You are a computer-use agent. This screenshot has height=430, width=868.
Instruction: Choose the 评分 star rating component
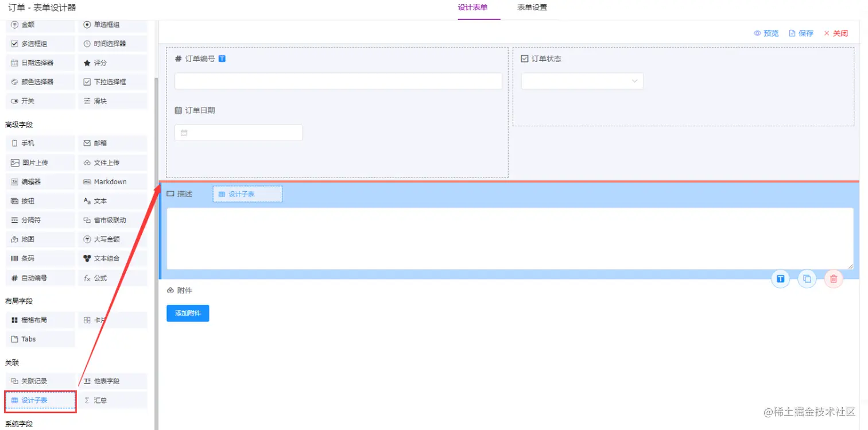tap(113, 63)
